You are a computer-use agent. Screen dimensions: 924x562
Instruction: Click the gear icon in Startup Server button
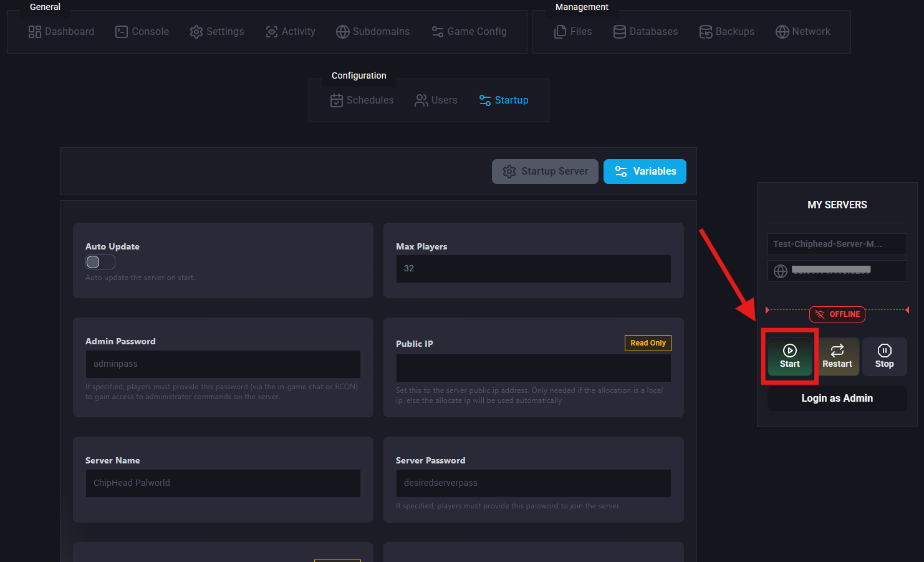(509, 172)
